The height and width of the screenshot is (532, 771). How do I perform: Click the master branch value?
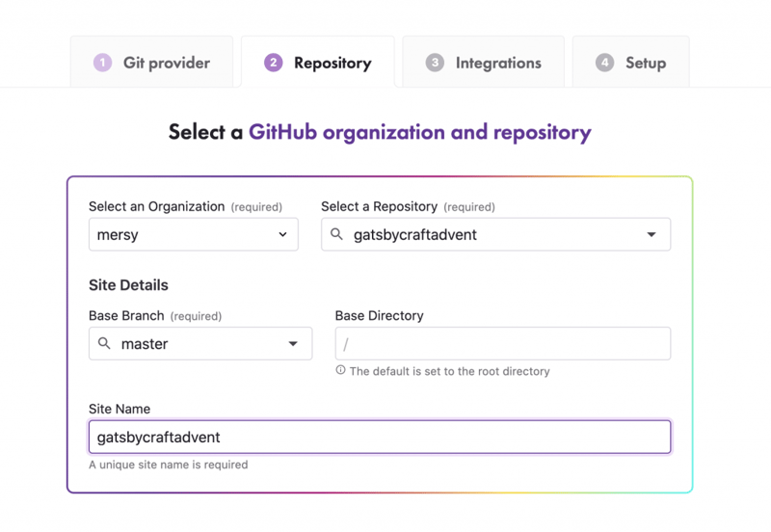point(145,344)
